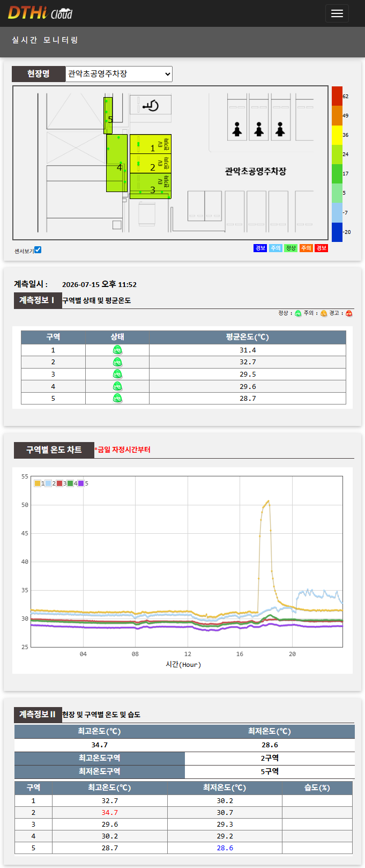This screenshot has width=365, height=868.
Task: Click the orange 49 color scale swatch
Action: tap(337, 115)
